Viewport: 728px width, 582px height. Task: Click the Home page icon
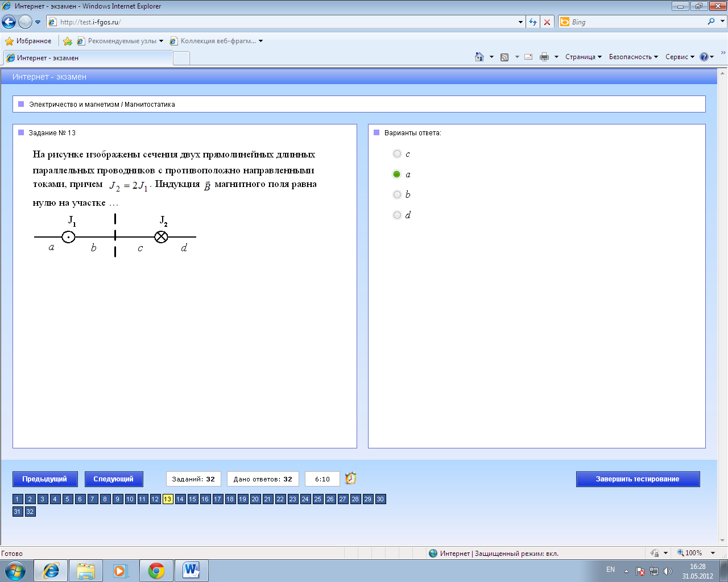tap(479, 57)
